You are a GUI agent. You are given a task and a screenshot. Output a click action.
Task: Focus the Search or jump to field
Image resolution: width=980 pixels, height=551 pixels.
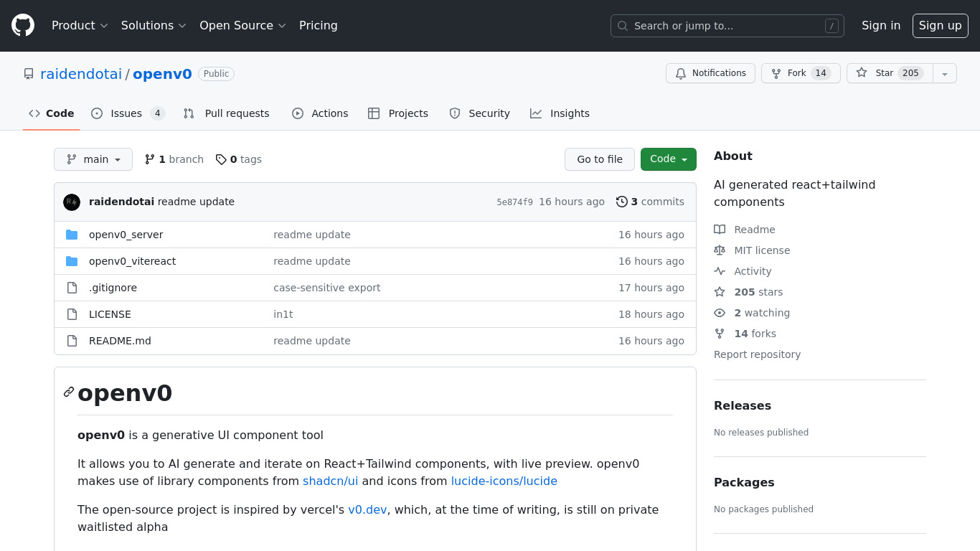[x=727, y=26]
